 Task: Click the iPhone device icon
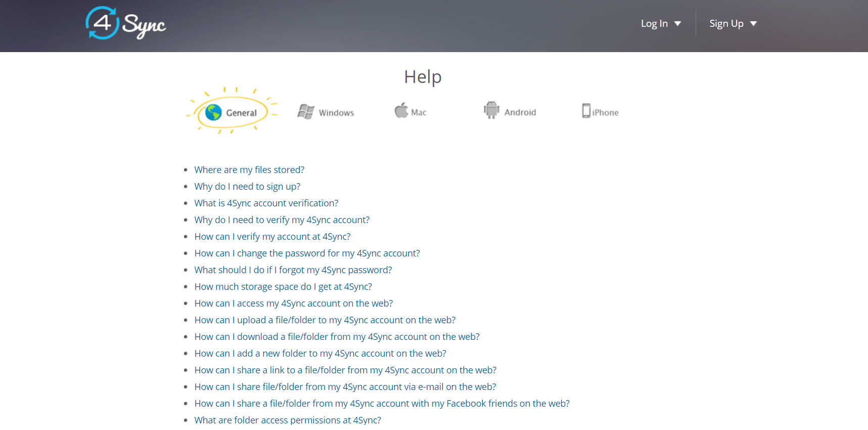(586, 111)
